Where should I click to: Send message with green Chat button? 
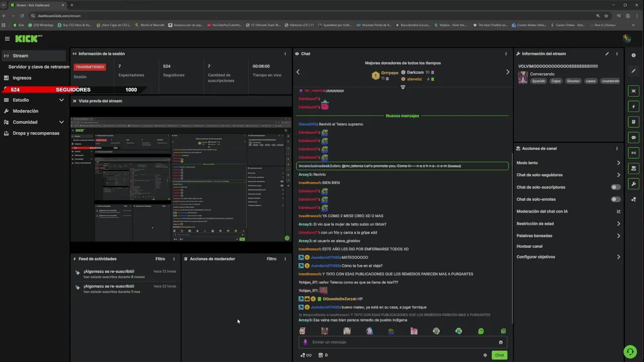(x=499, y=355)
